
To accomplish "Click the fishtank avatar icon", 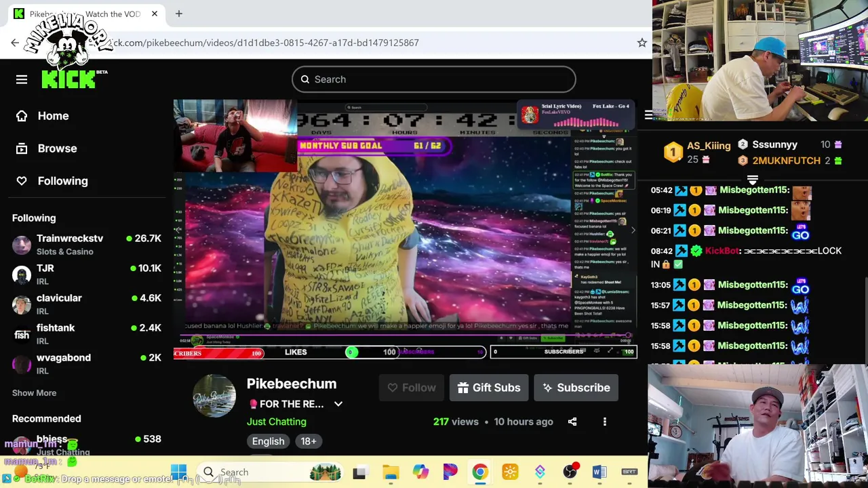I will point(22,334).
